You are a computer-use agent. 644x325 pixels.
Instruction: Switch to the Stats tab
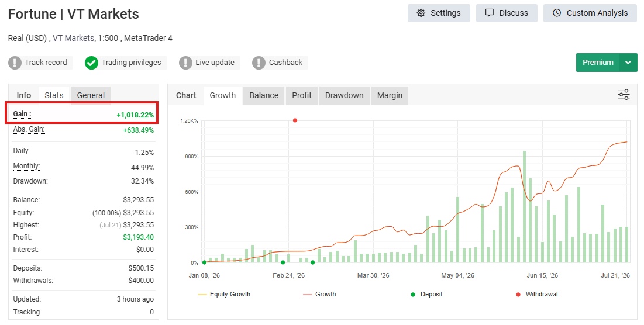54,95
